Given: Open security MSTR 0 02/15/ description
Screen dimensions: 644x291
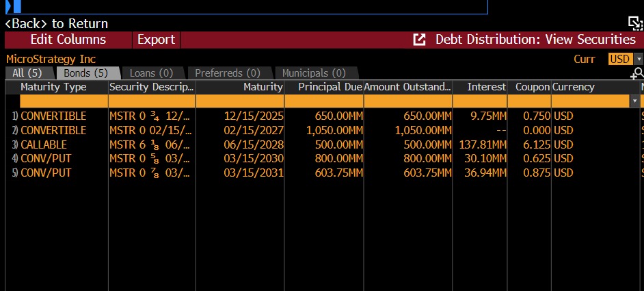Looking at the screenshot, I should 150,131.
